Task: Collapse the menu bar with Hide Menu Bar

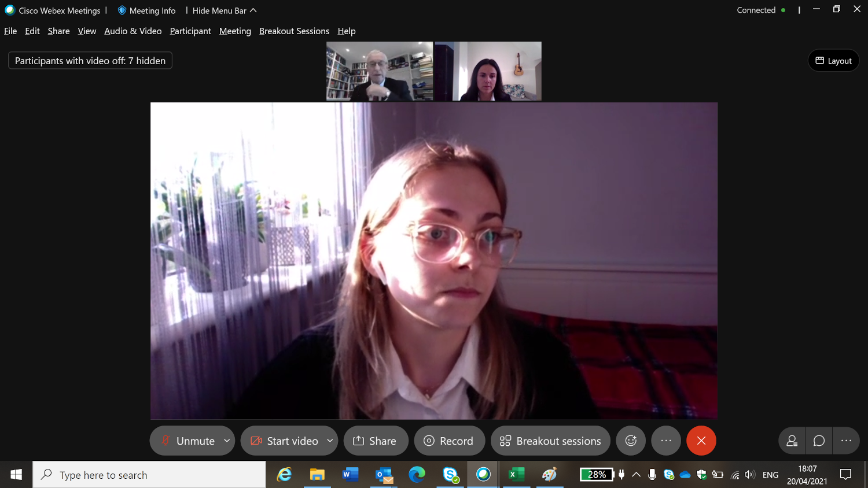Action: coord(224,10)
